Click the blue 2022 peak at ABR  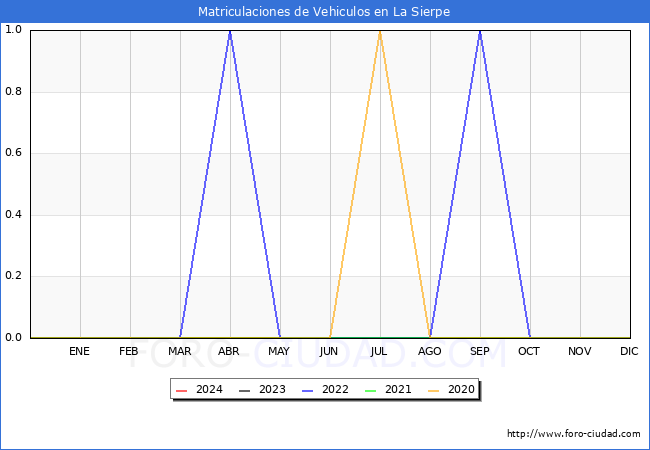pos(230,31)
